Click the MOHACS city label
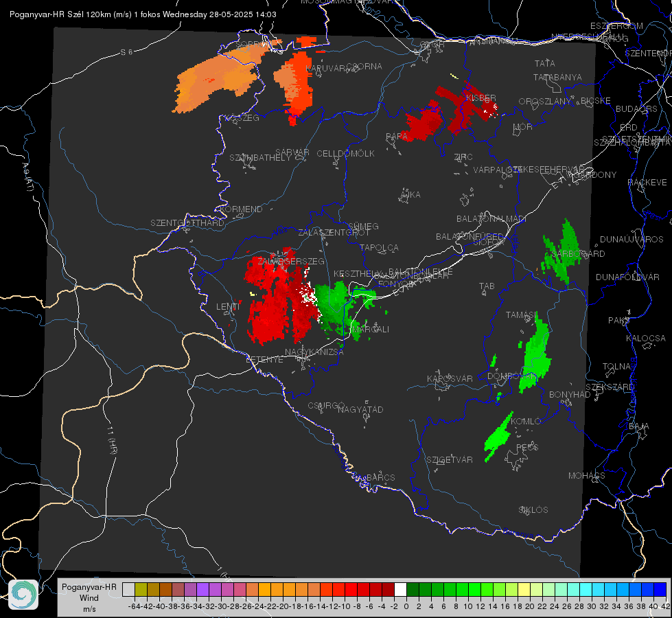 point(587,476)
